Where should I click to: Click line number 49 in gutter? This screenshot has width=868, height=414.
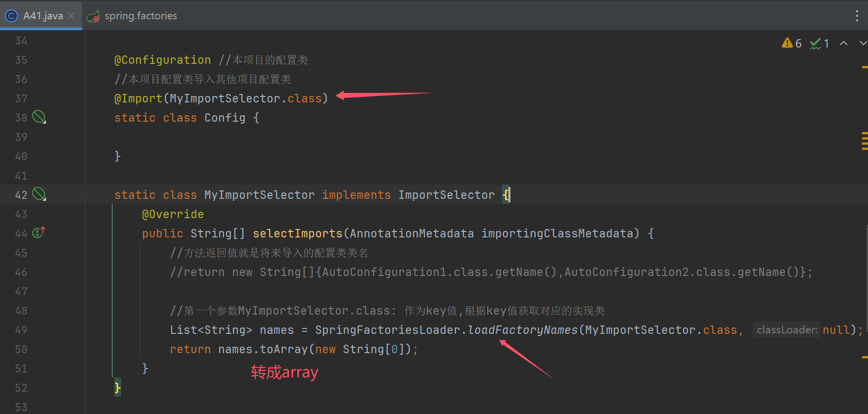[21, 330]
